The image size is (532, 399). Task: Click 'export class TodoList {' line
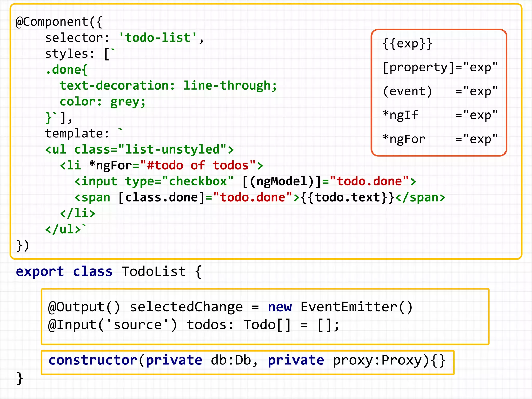tap(109, 271)
